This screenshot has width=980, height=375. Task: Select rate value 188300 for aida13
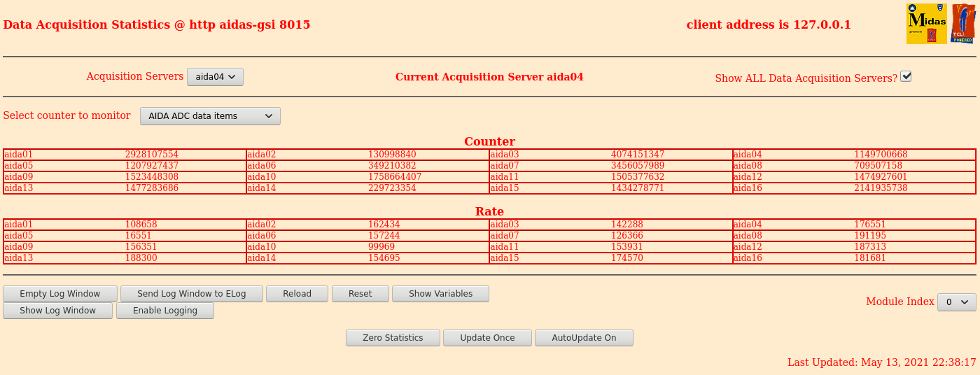click(x=141, y=258)
